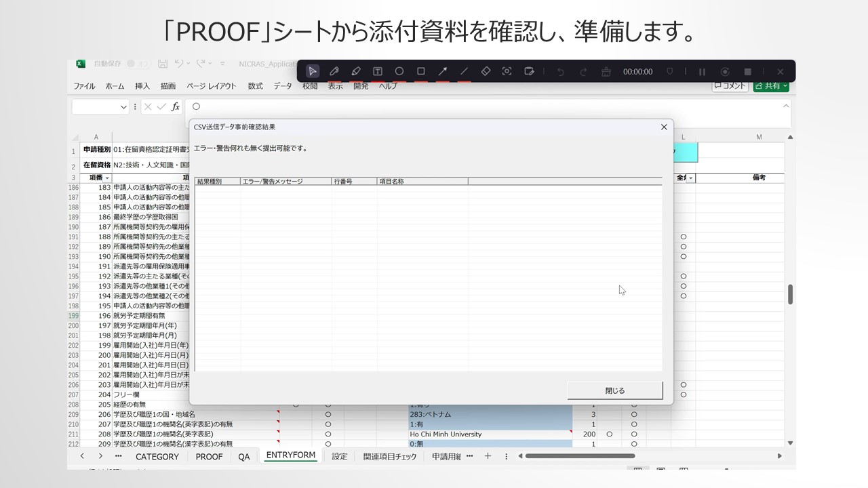
Task: Pause the screen recording
Action: click(702, 71)
